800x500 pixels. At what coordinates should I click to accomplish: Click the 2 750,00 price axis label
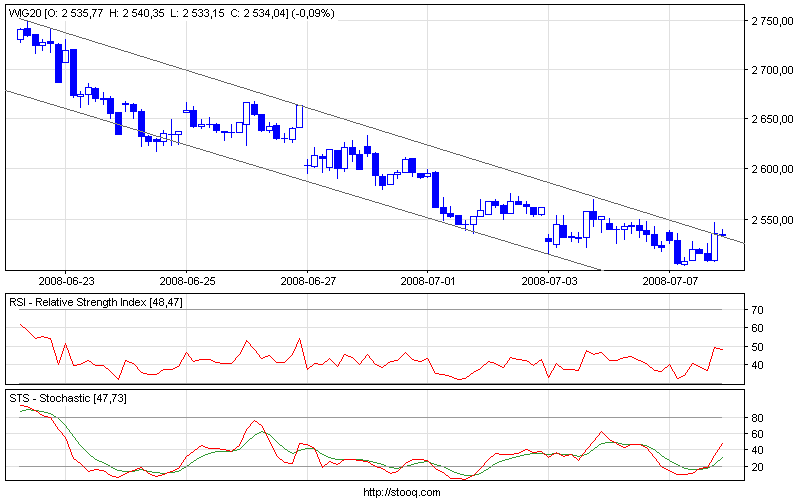772,21
